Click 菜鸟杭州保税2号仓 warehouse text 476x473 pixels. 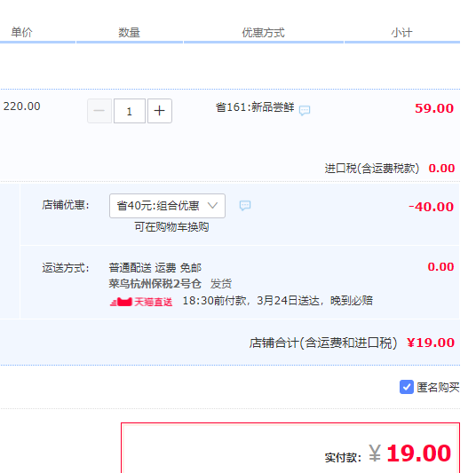[155, 284]
